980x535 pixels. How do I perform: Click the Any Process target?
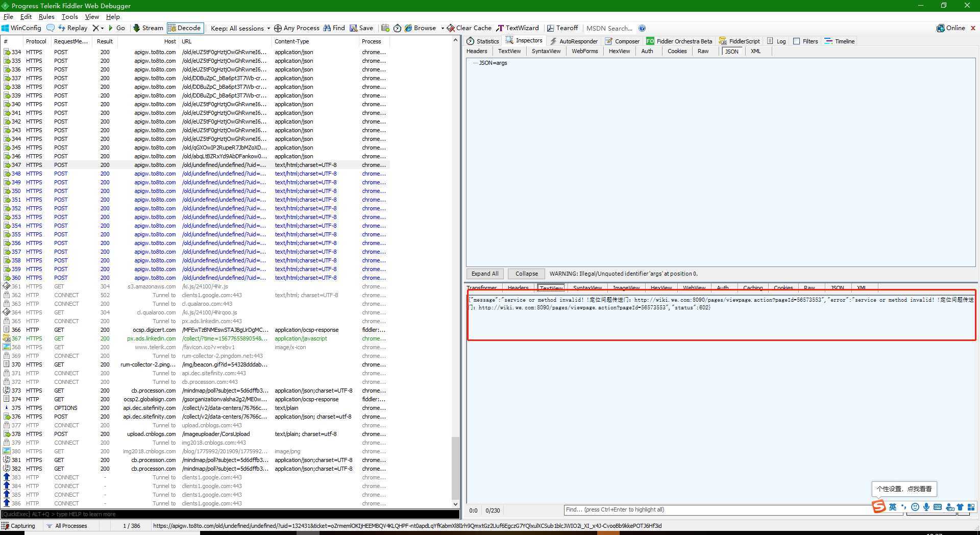(297, 28)
